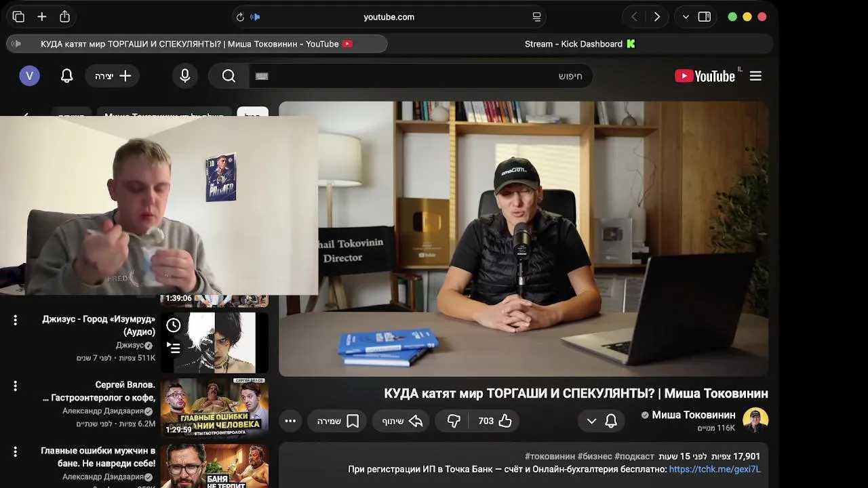Open the Миша Токовинин channel name link
This screenshot has height=488, width=868.
693,415
